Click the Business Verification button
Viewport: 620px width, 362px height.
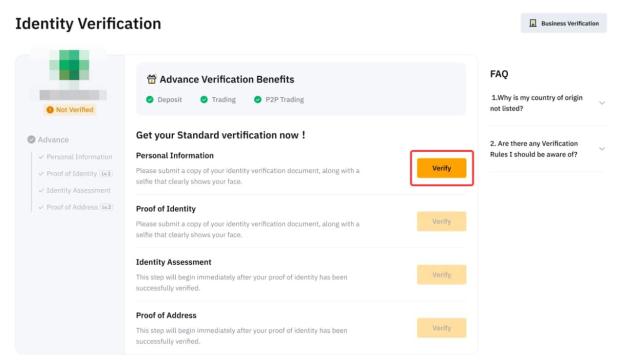click(563, 23)
